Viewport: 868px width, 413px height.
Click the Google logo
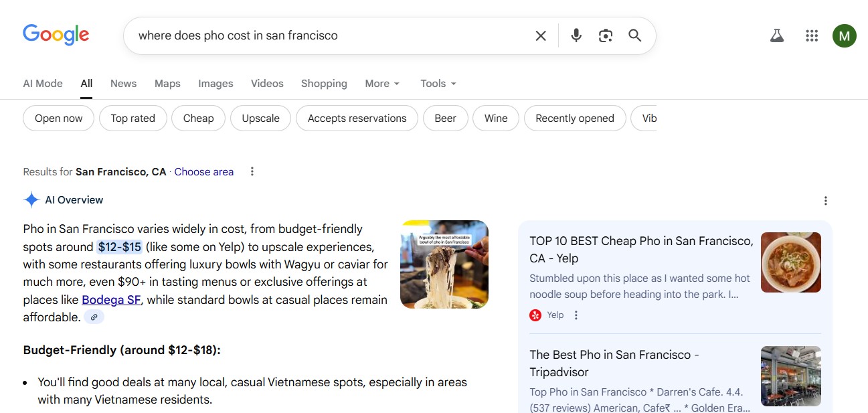[x=56, y=35]
